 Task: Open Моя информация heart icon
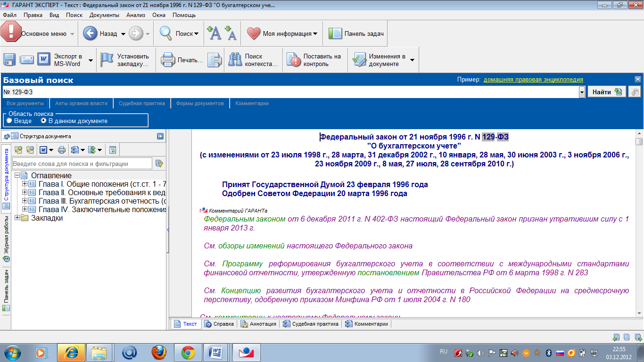254,33
